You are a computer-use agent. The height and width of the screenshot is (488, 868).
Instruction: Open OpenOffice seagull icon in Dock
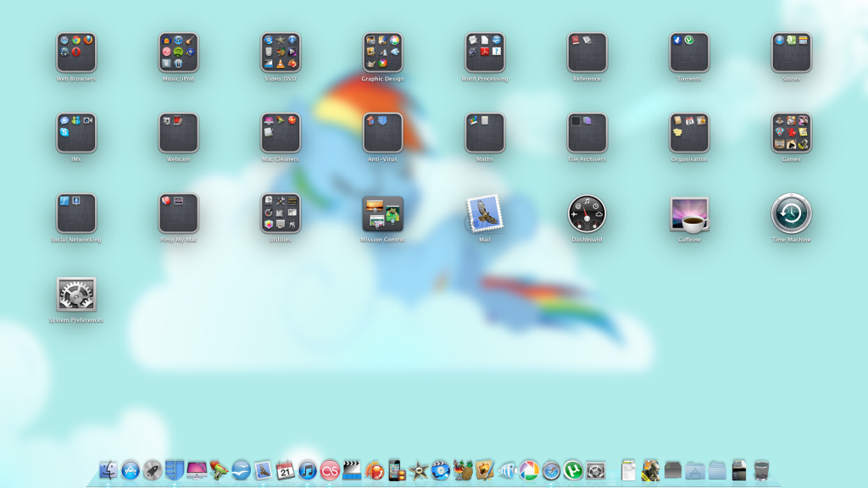click(241, 470)
